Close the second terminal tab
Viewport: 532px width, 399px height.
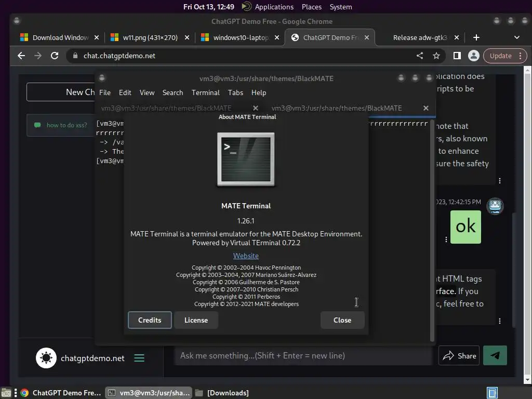click(426, 108)
